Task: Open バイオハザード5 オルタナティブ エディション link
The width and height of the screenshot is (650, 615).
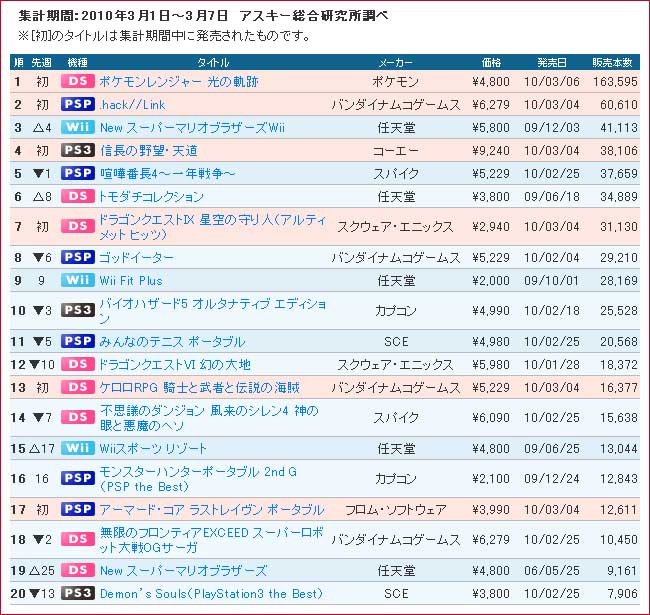Action: point(212,311)
